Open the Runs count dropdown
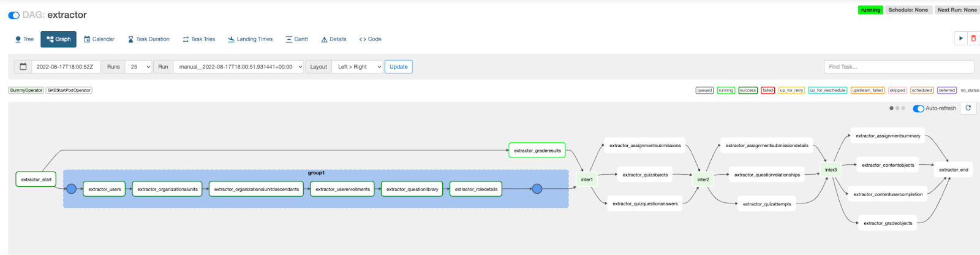980x255 pixels. (x=138, y=67)
